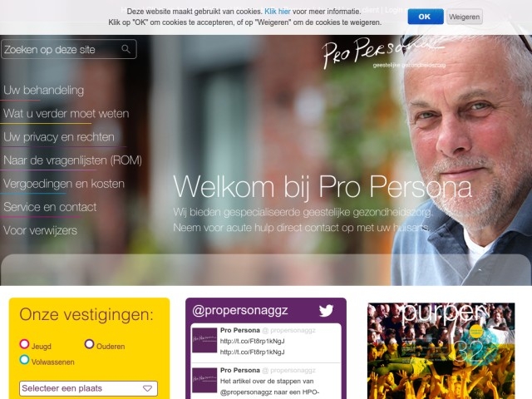The height and width of the screenshot is (399, 532).
Task: Open the purper magazine cover thumbnail
Action: coord(441,351)
